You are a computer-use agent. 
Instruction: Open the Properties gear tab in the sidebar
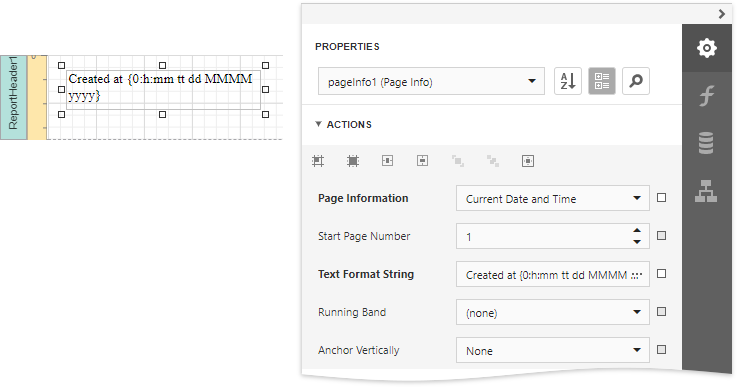(x=706, y=48)
